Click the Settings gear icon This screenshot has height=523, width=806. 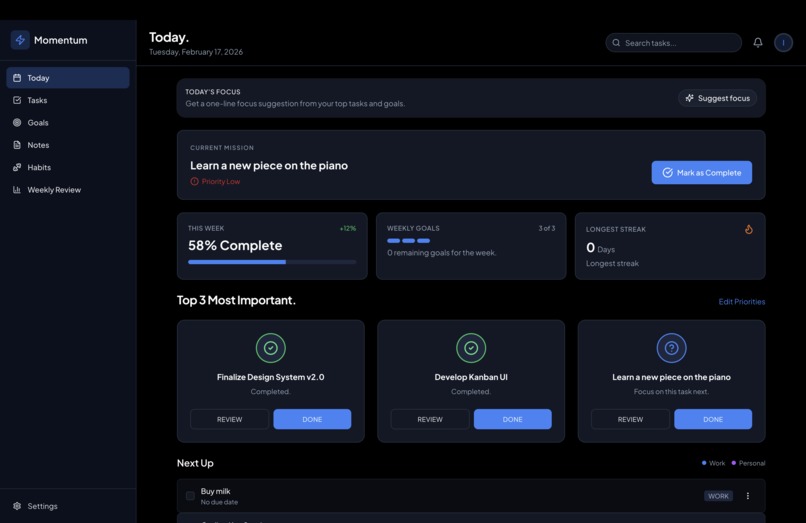(x=17, y=506)
